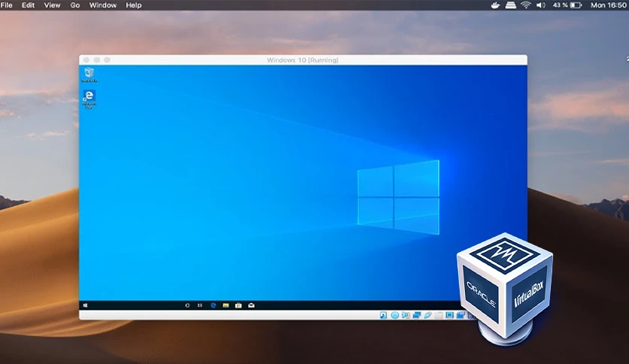This screenshot has height=364, width=629.
Task: Zoom the Windows 10 VM window
Action: [107, 60]
